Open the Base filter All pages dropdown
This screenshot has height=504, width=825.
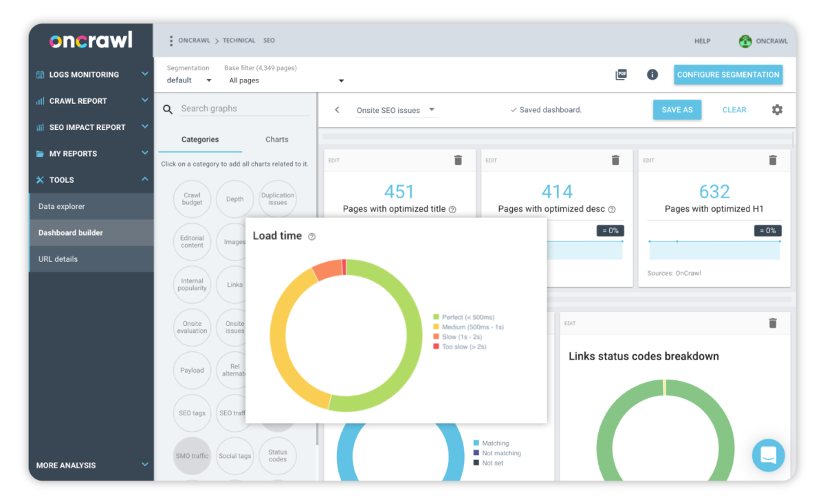point(287,80)
